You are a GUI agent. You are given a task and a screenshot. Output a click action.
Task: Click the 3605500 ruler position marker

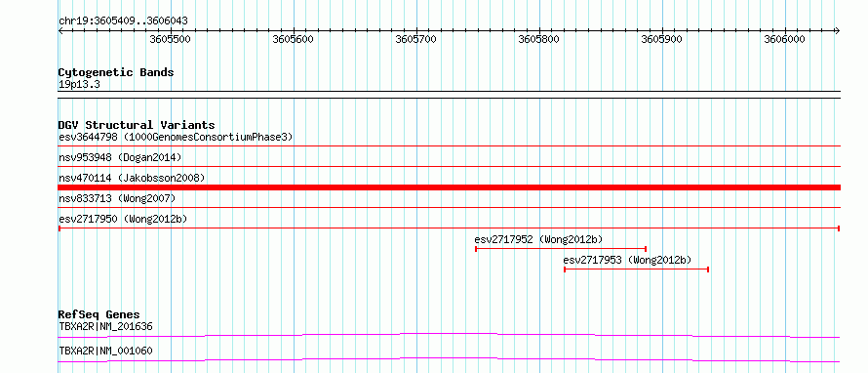point(171,39)
